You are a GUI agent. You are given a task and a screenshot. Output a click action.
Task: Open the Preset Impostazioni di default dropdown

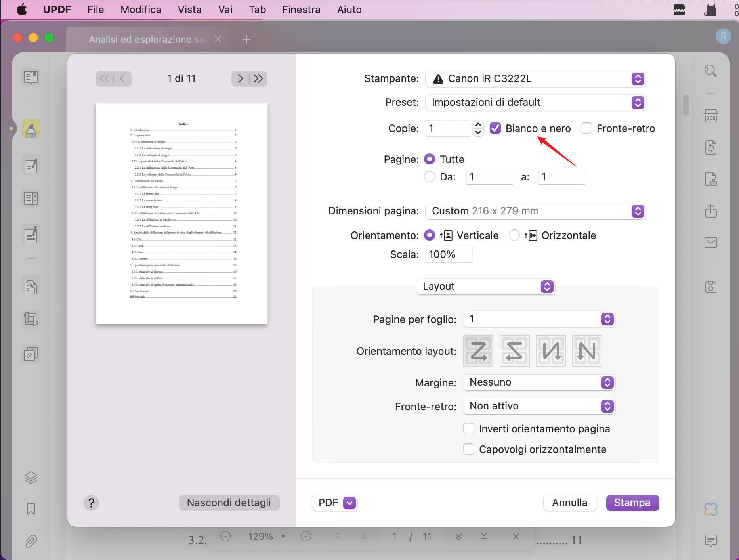pyautogui.click(x=535, y=103)
